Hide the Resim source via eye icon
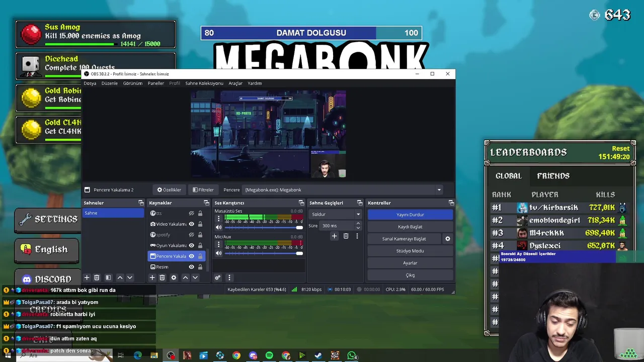644x362 pixels. click(x=191, y=267)
